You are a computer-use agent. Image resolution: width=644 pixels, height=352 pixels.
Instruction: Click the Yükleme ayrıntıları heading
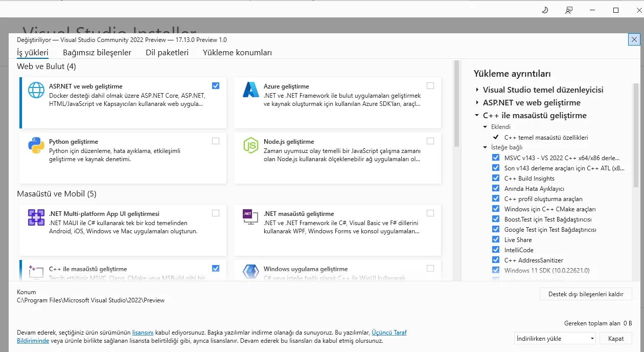point(512,74)
